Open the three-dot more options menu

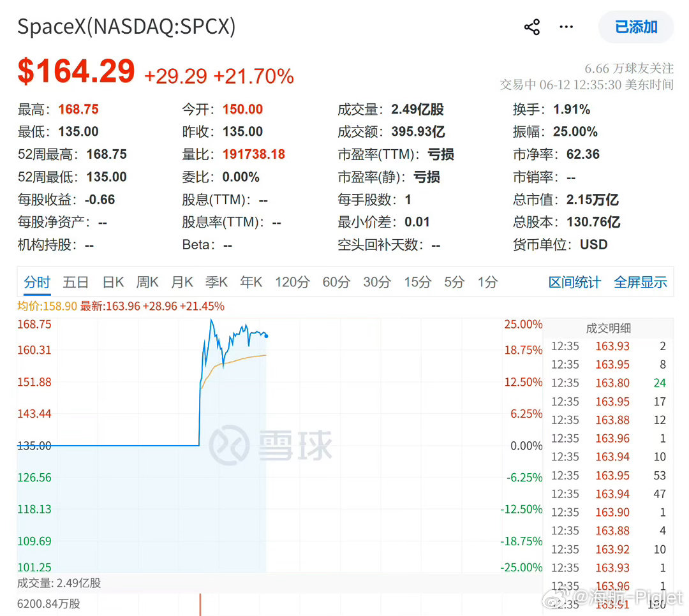pos(566,27)
